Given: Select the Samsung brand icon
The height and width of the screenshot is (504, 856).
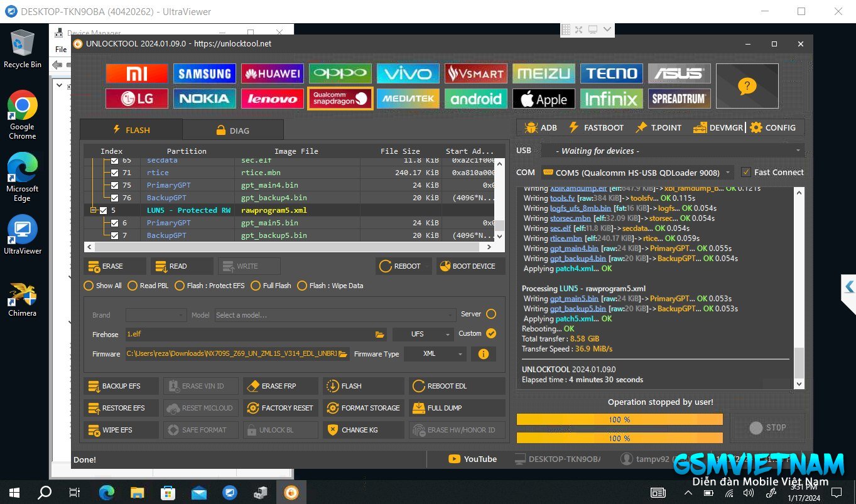Looking at the screenshot, I should (x=205, y=73).
